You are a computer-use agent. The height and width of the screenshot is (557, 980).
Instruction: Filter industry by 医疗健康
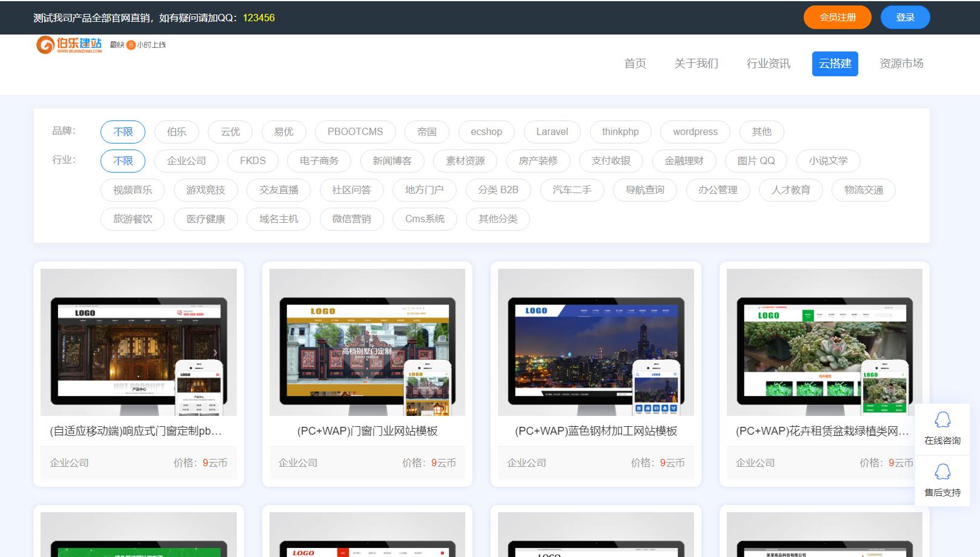point(205,219)
